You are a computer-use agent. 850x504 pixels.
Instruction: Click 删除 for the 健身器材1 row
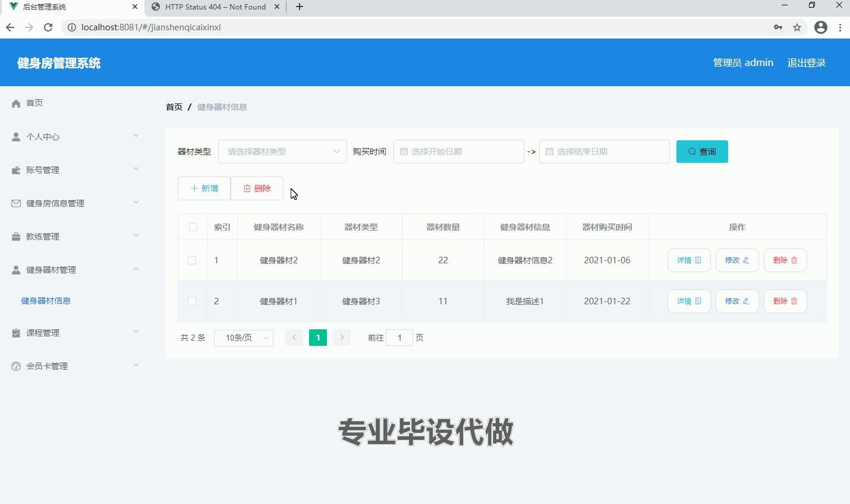[x=785, y=301]
